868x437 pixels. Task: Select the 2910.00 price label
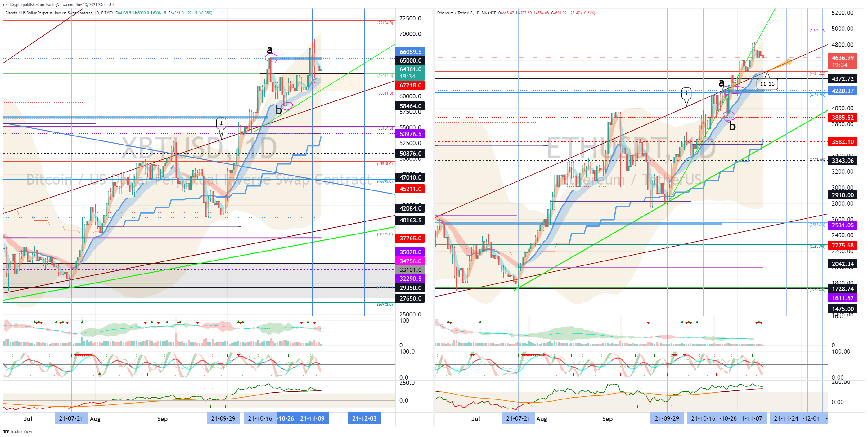[x=842, y=195]
